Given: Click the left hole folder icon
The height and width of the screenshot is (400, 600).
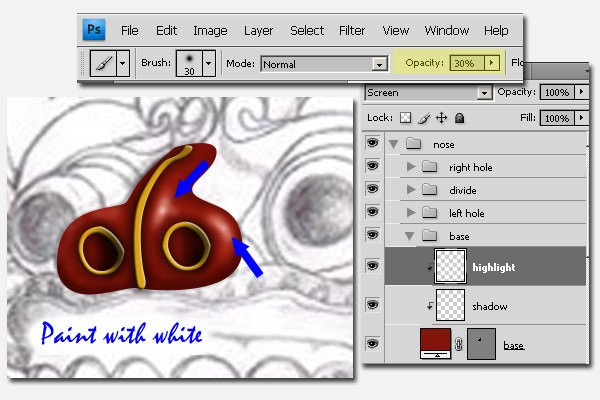Looking at the screenshot, I should [x=430, y=212].
